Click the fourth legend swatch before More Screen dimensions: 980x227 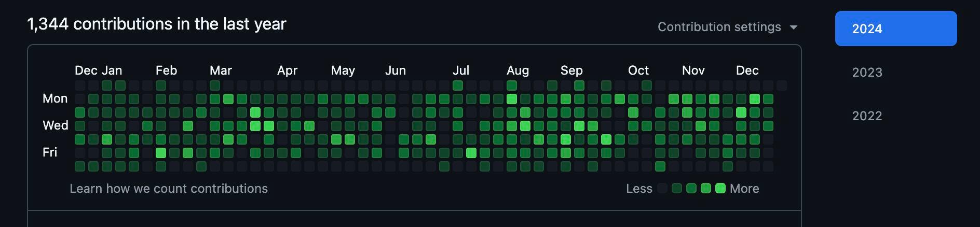706,188
